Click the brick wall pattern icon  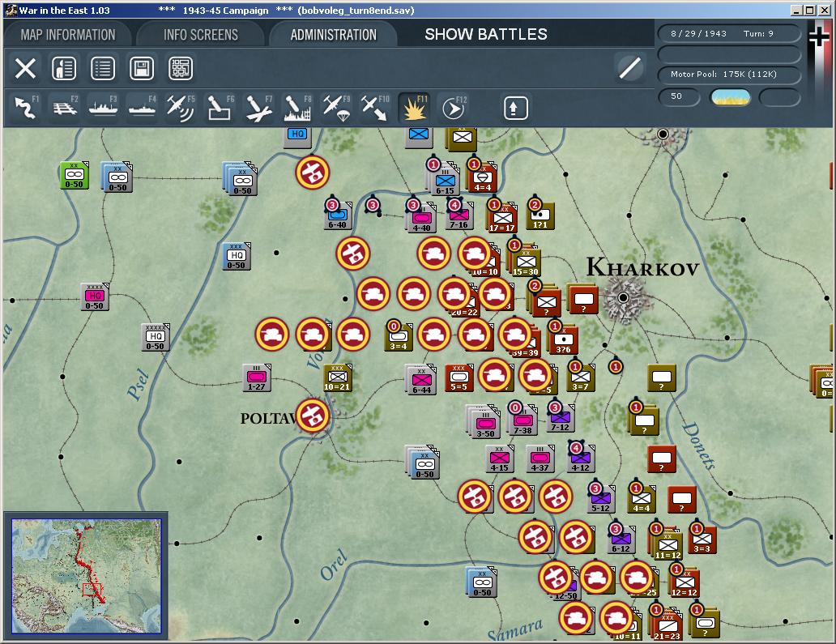(x=181, y=69)
